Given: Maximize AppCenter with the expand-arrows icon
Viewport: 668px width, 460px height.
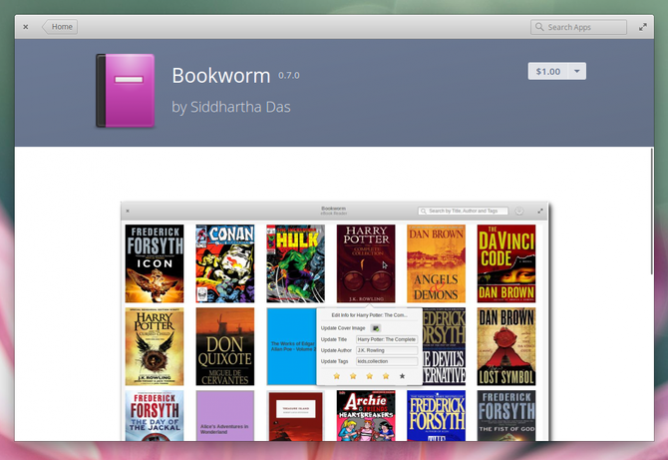Looking at the screenshot, I should point(643,27).
